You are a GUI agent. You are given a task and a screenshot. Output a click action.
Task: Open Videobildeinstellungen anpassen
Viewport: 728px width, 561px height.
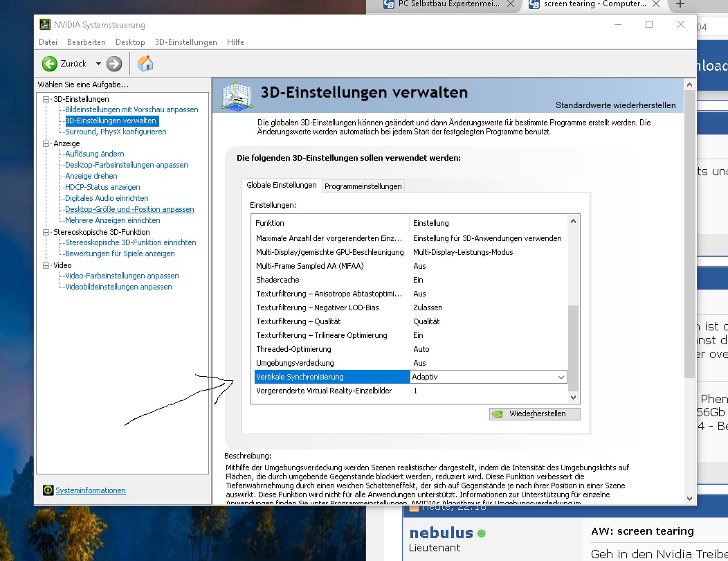(x=118, y=287)
